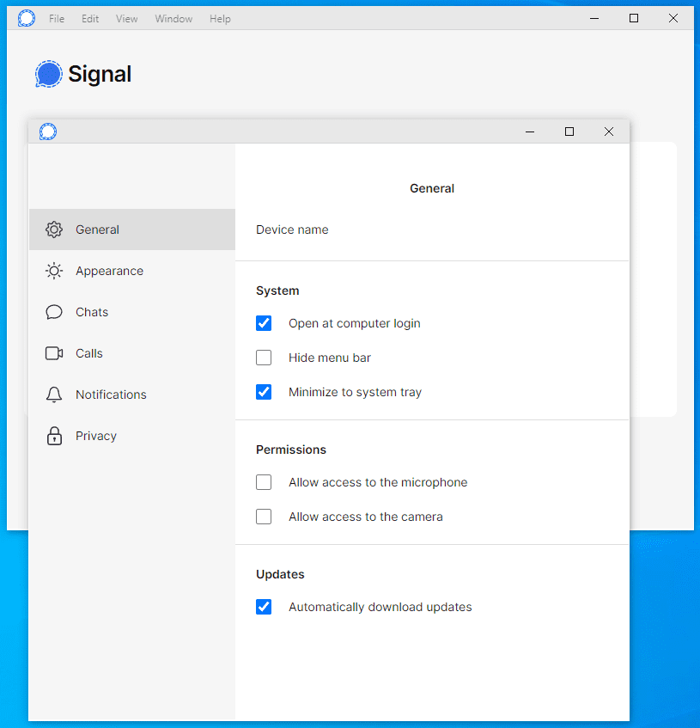Click the Signal logo in the settings title bar

(48, 132)
